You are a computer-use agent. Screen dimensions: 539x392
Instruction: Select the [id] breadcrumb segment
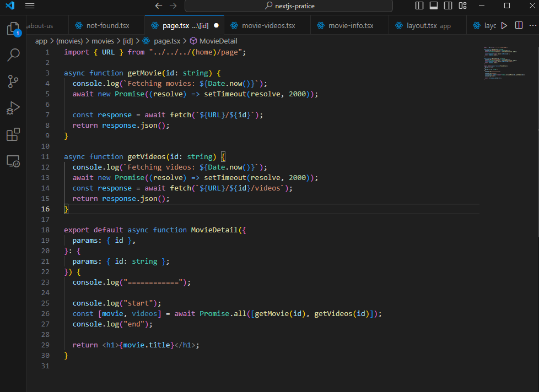pos(128,41)
